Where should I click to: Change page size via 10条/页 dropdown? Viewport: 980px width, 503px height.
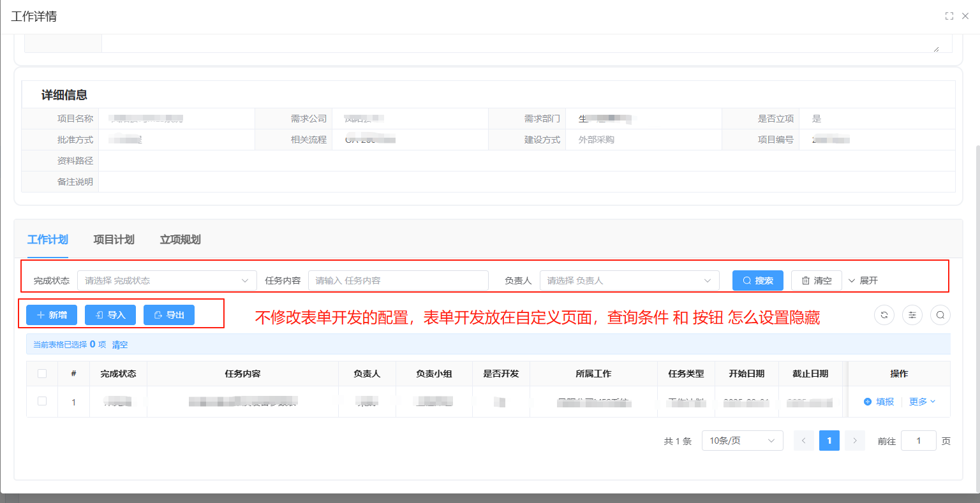click(742, 441)
